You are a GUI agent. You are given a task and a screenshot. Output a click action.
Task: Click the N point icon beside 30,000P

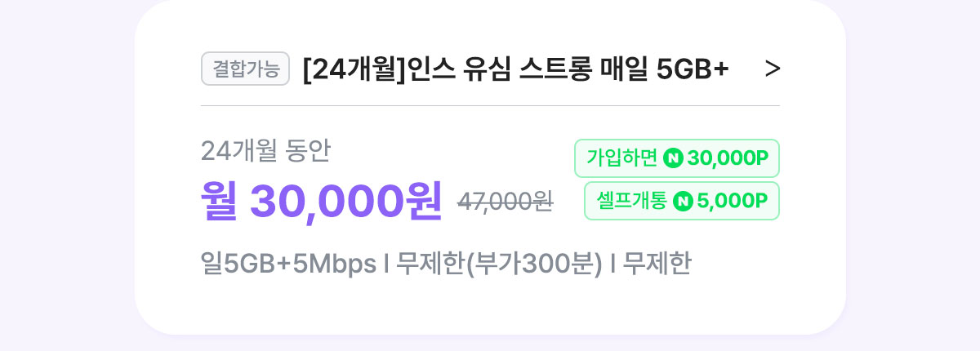coord(674,158)
